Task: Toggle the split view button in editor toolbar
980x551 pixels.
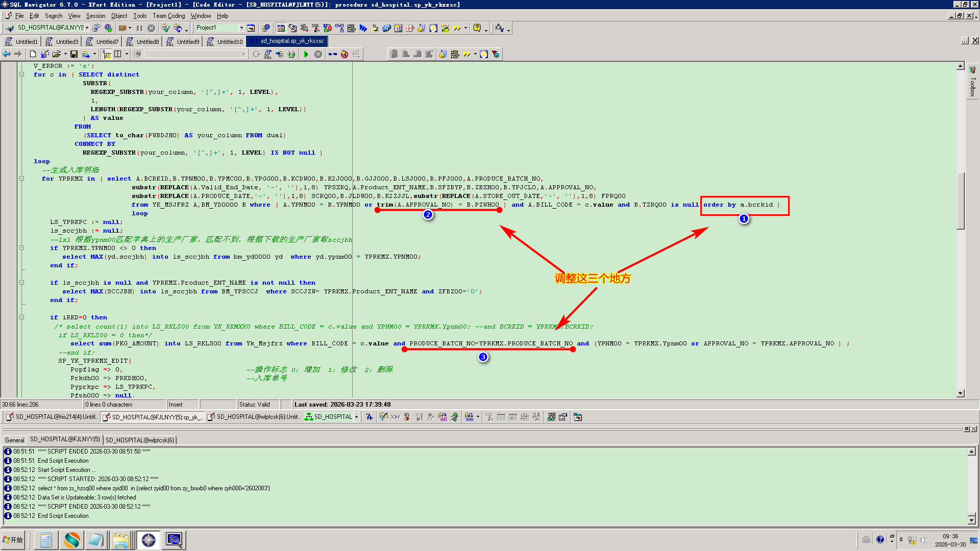Action: click(118, 54)
